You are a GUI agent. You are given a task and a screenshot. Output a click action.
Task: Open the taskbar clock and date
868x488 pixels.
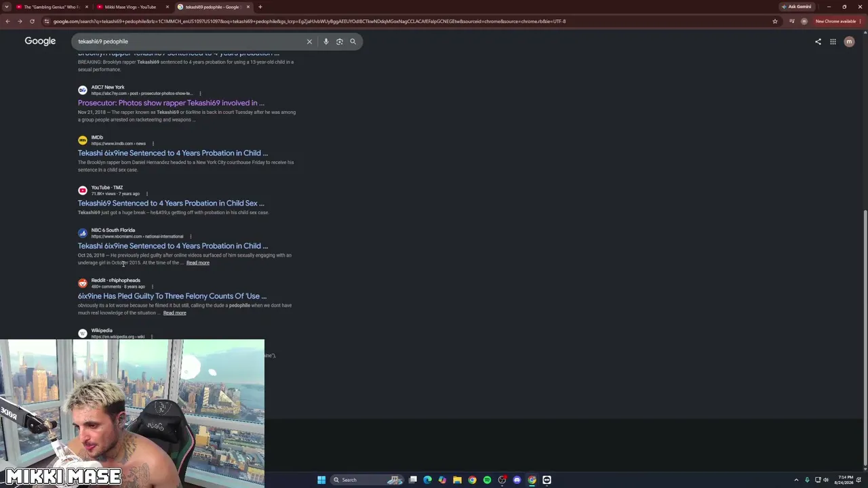click(x=843, y=480)
